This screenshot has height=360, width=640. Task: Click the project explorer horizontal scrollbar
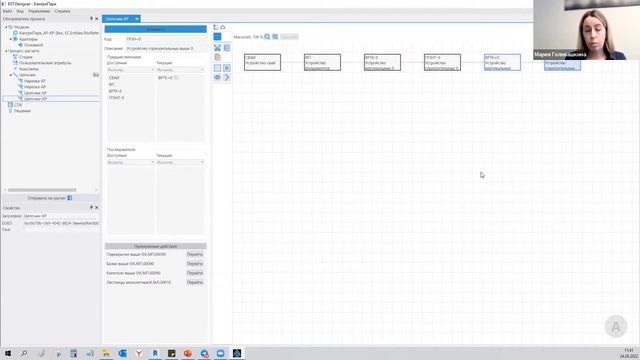[x=42, y=190]
